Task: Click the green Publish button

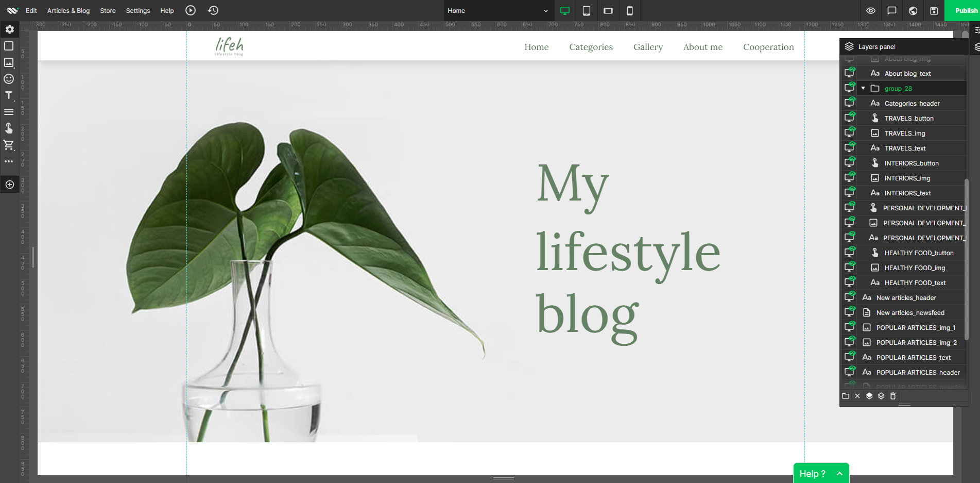Action: pyautogui.click(x=964, y=10)
